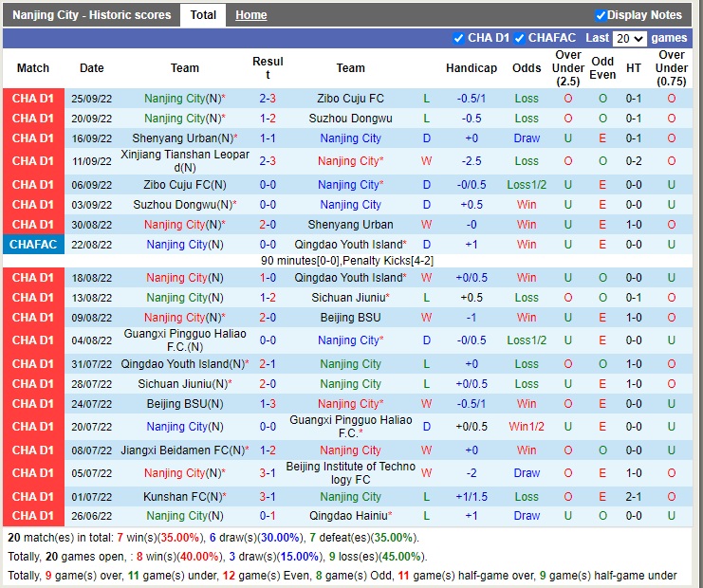Open the Beijing BSU team on 09/08/22
The width and height of the screenshot is (703, 588).
(350, 318)
